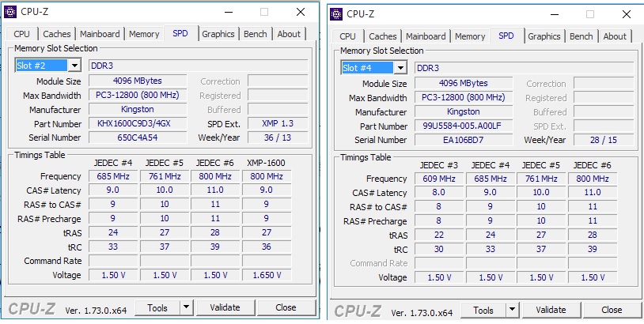Image resolution: width=644 pixels, height=324 pixels.
Task: Open About tab in left window
Action: 289,34
